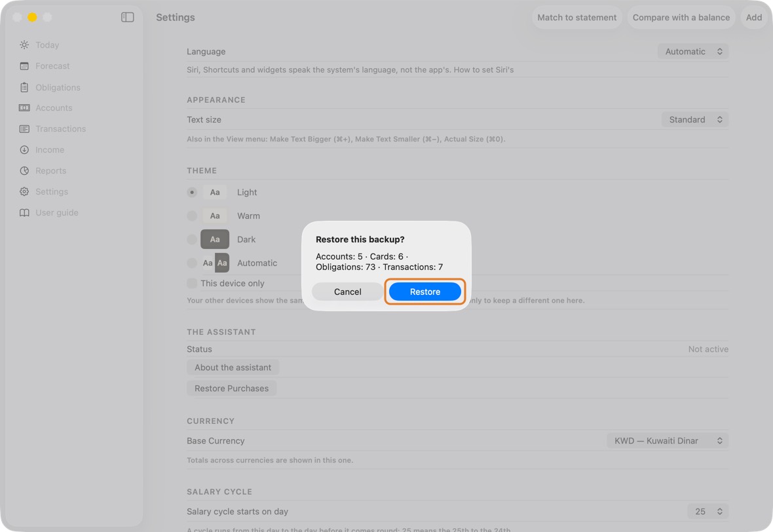This screenshot has height=532, width=773.
Task: Click the Transactions list icon
Action: (x=24, y=128)
